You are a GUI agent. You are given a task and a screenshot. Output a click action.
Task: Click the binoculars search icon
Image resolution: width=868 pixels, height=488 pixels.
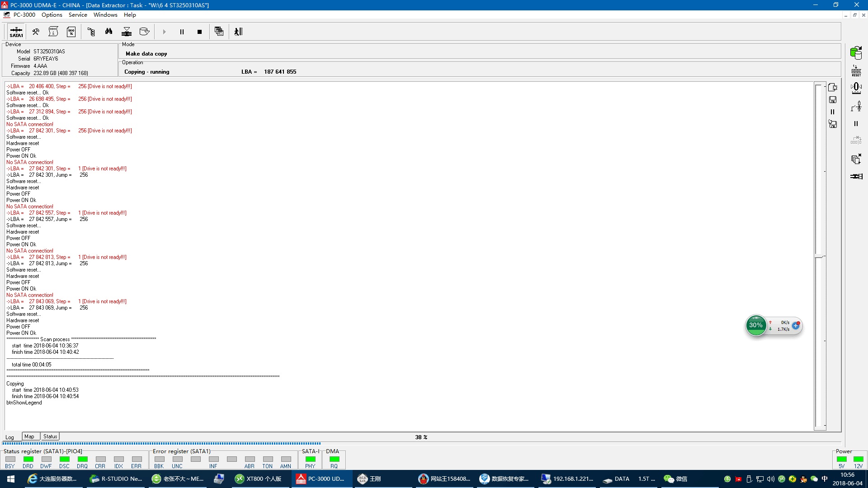pyautogui.click(x=108, y=32)
